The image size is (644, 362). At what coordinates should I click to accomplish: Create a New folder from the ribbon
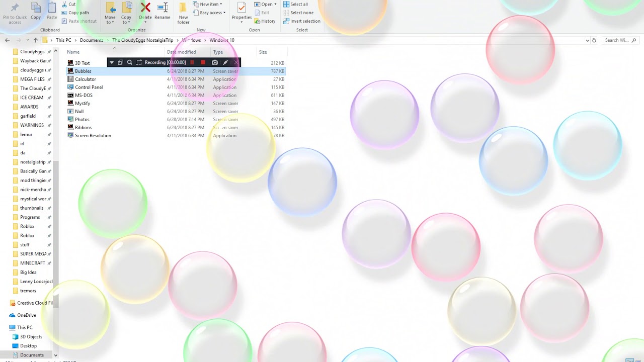[184, 13]
